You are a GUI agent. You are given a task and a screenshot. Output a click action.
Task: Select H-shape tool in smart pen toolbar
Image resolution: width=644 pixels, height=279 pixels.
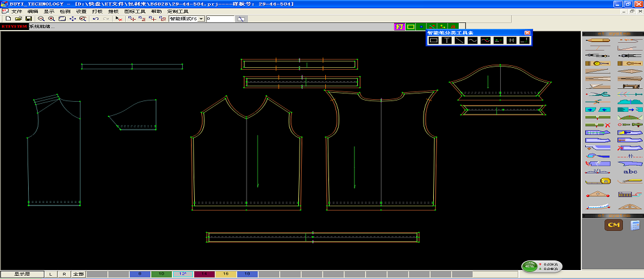[x=511, y=40]
